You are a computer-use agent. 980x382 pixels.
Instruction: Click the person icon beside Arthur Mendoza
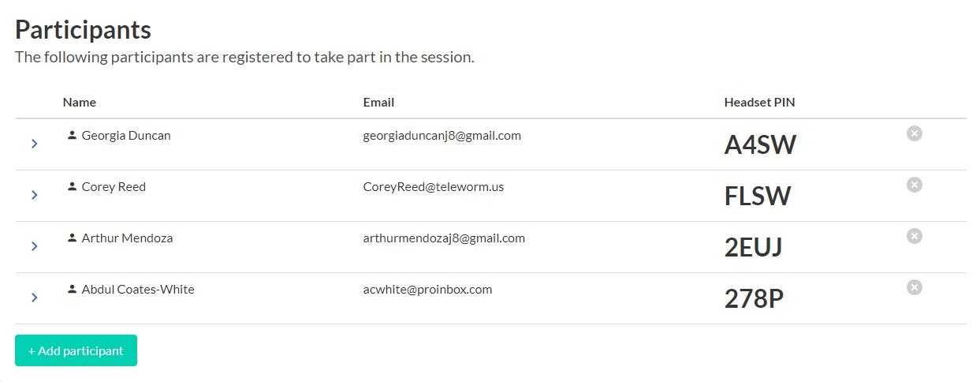[72, 238]
